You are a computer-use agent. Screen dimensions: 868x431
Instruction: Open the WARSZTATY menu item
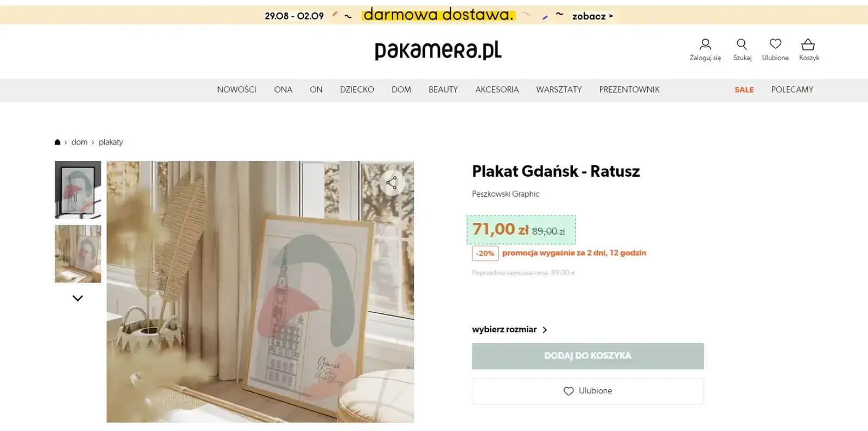pyautogui.click(x=559, y=89)
